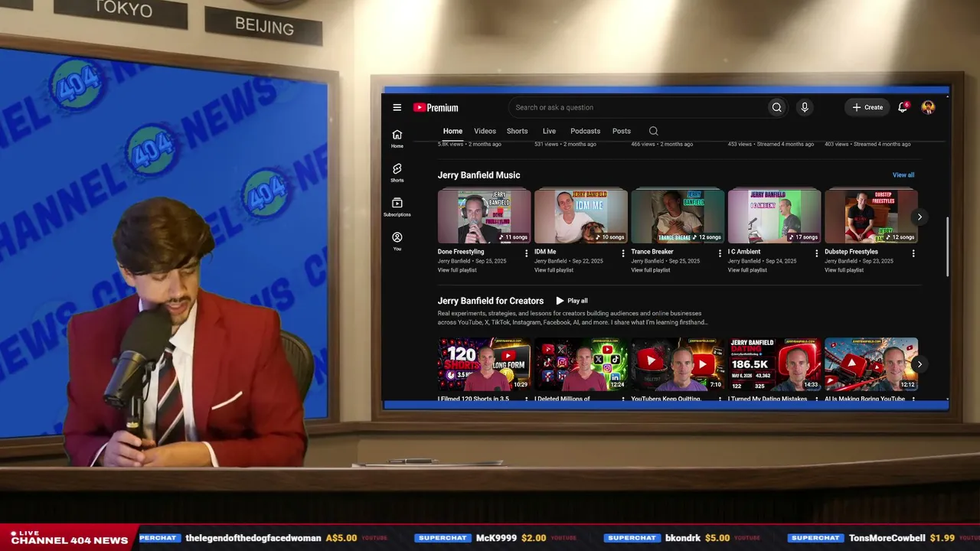Switch to the Live tab
Image resolution: width=980 pixels, height=551 pixels.
tap(549, 131)
